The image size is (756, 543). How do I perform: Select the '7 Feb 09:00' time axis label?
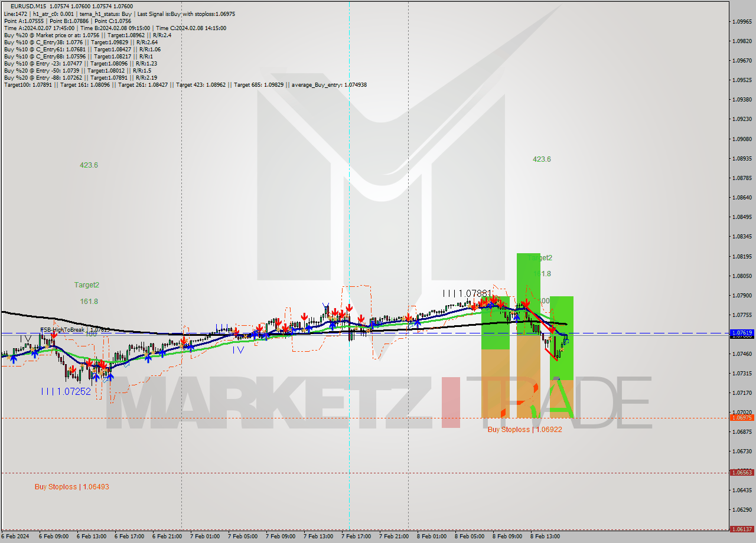click(x=281, y=537)
